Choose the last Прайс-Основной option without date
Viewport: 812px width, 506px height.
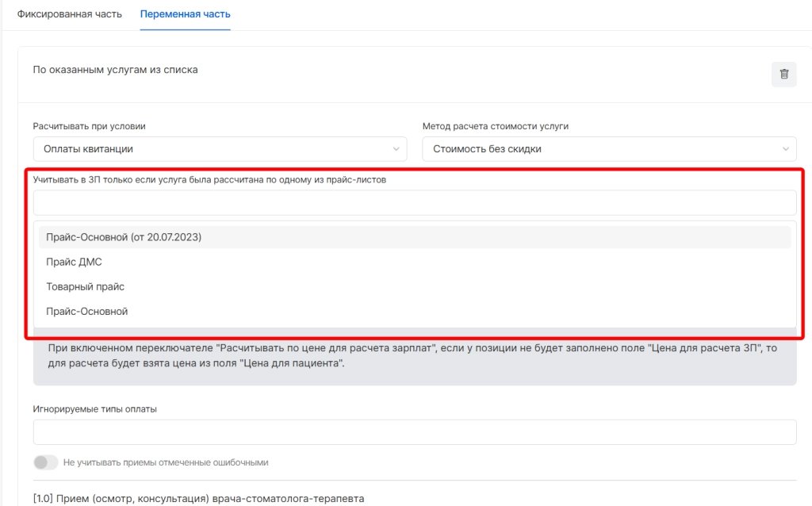[x=86, y=312]
